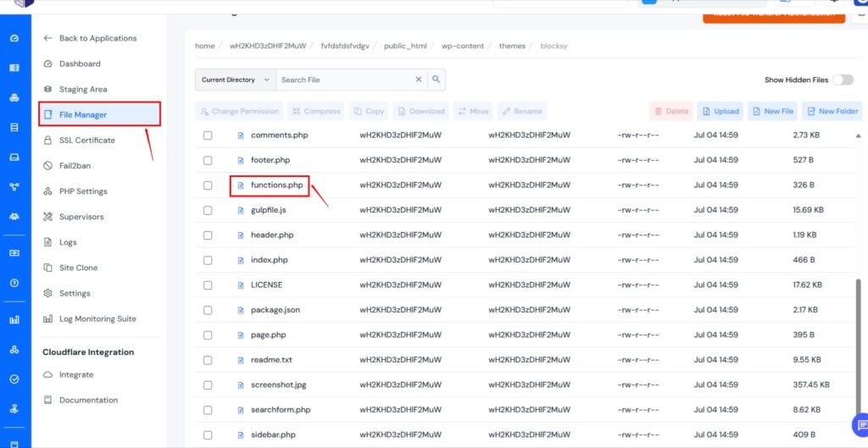Click the Upload button
868x448 pixels.
point(721,111)
